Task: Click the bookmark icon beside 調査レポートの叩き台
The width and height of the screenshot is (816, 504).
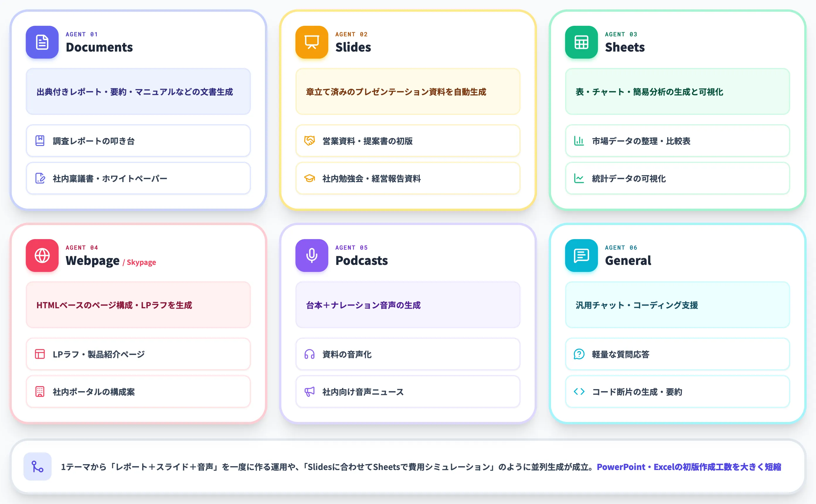Action: (x=40, y=141)
